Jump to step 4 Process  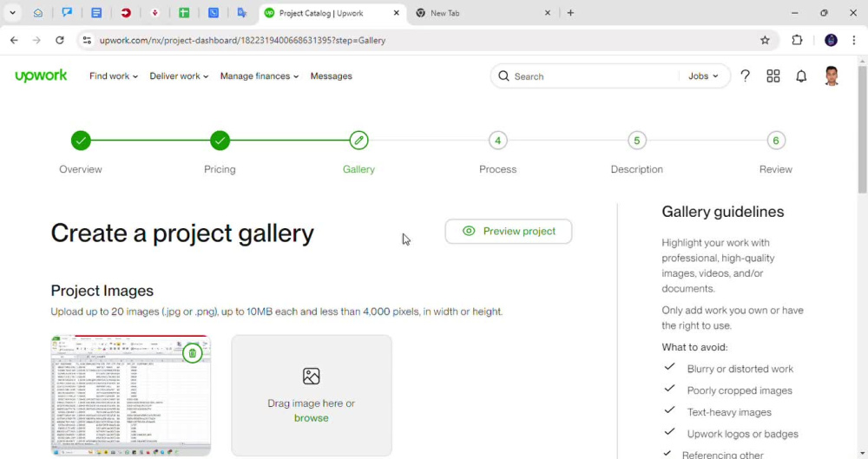497,141
